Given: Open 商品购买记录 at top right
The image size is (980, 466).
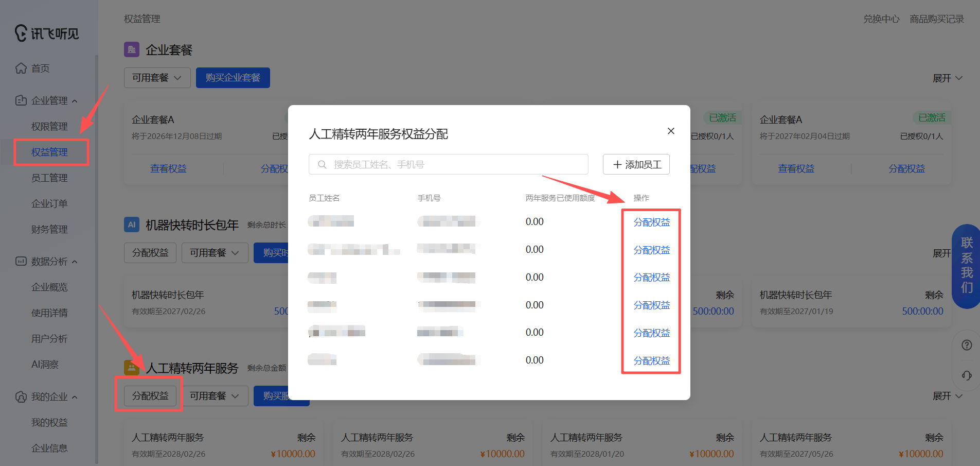Looking at the screenshot, I should click(x=936, y=19).
